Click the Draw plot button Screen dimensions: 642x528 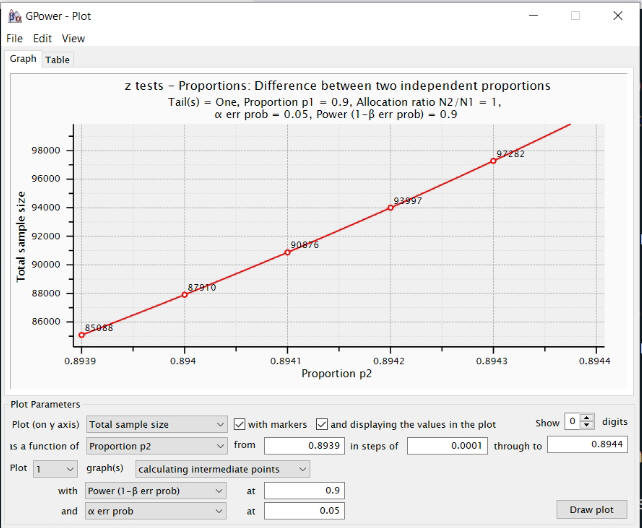[591, 510]
